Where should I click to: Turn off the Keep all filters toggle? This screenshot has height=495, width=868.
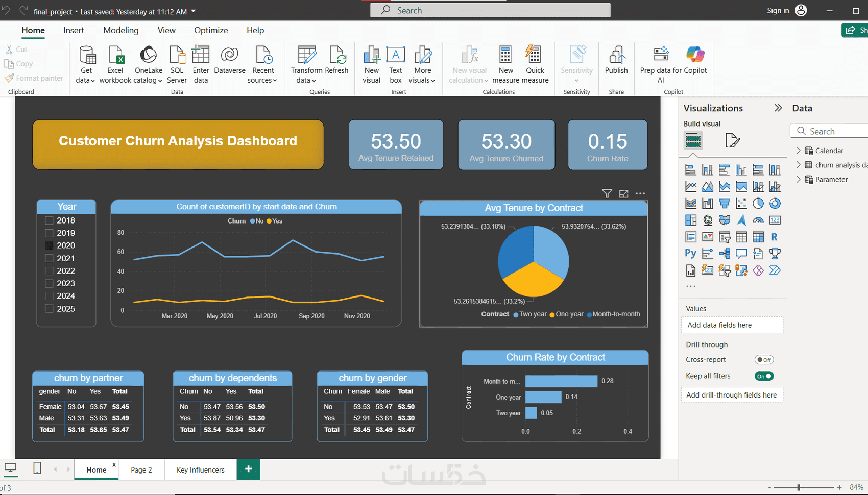click(x=764, y=376)
